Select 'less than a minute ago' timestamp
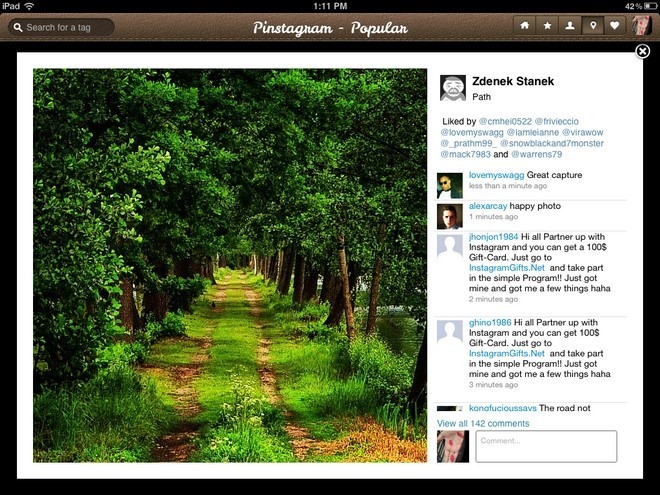This screenshot has height=495, width=660. tap(508, 186)
